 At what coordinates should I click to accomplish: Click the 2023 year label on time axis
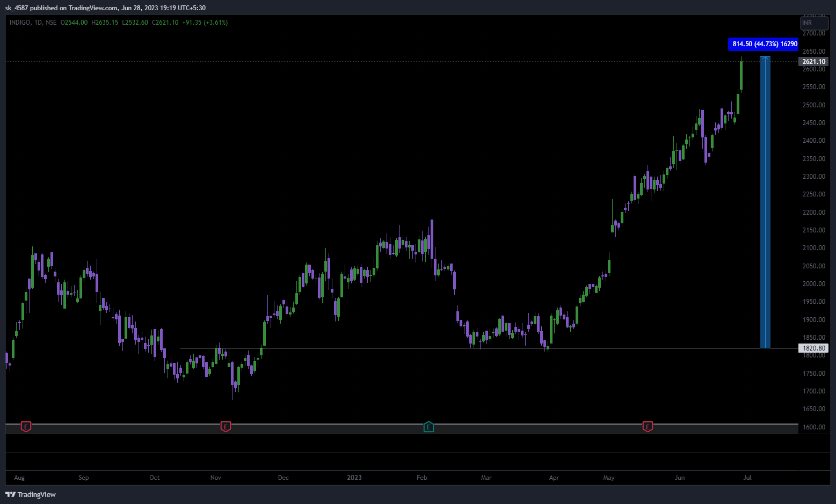pos(354,478)
